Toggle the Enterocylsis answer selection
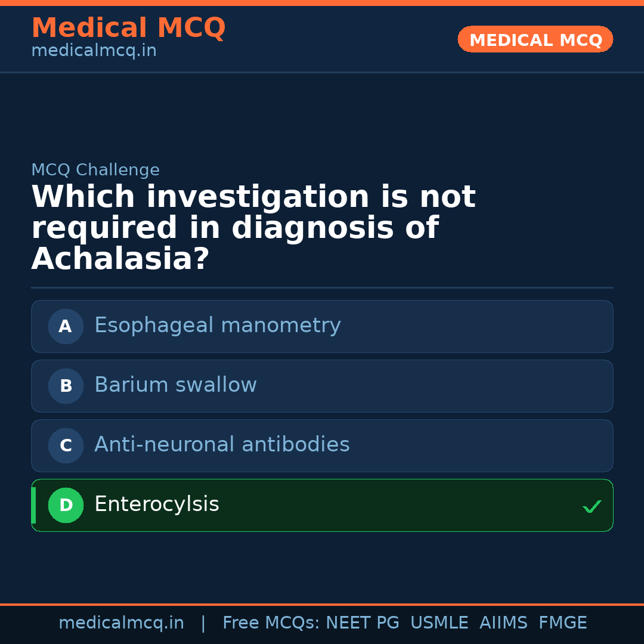 coord(322,505)
